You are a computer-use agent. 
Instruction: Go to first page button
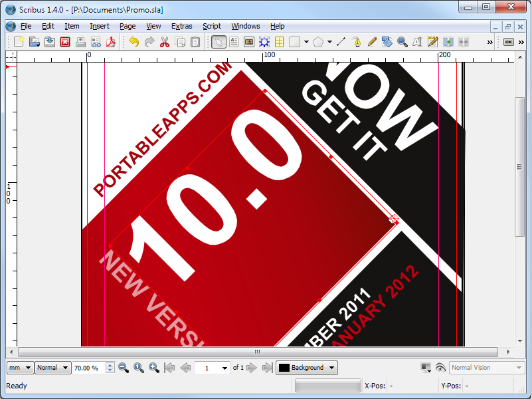169,368
